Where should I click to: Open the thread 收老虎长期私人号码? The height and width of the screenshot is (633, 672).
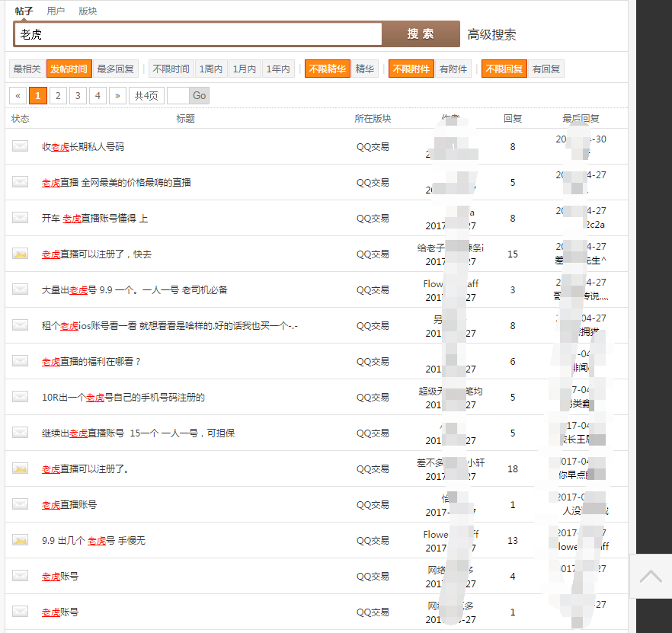pos(83,146)
